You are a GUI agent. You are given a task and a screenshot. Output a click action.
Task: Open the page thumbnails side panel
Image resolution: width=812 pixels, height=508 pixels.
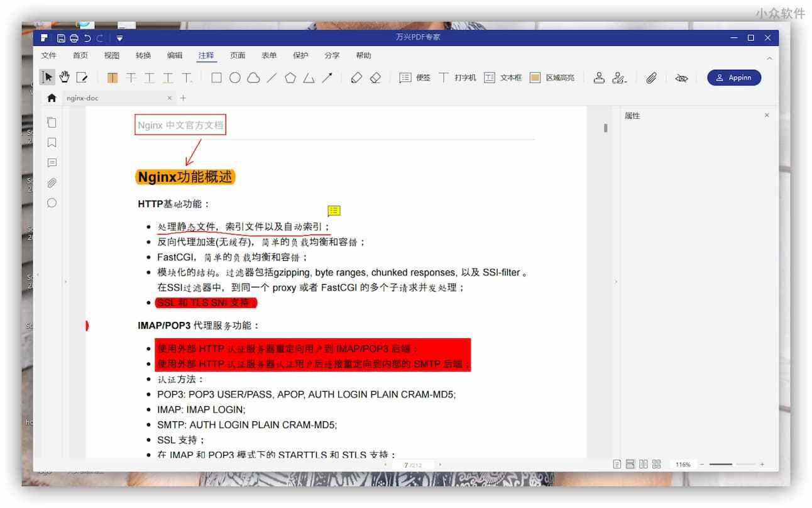[52, 122]
